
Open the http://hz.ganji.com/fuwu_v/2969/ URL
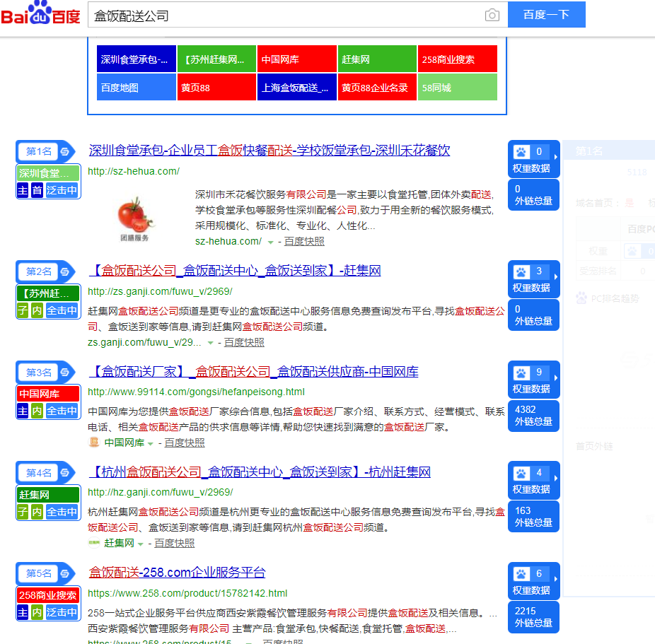pyautogui.click(x=161, y=492)
